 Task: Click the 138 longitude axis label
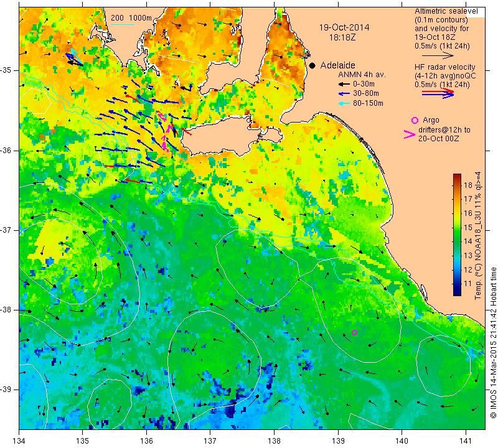(x=274, y=441)
